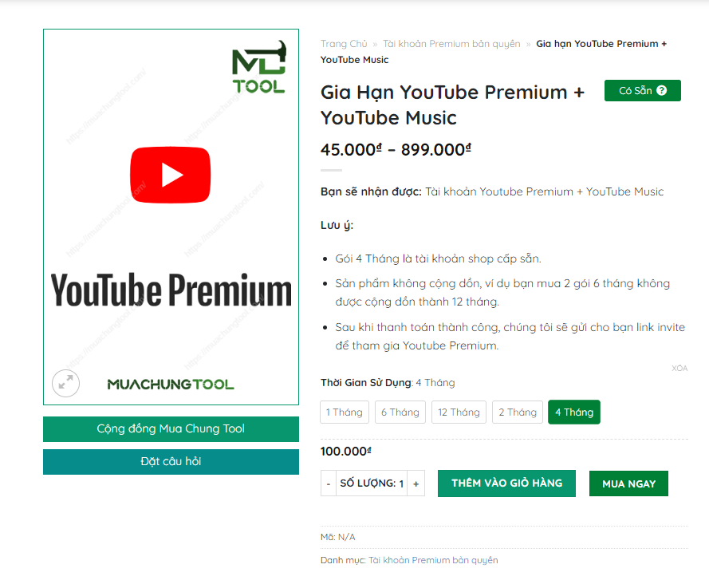Click the Đặt câu hỏi button

click(171, 461)
